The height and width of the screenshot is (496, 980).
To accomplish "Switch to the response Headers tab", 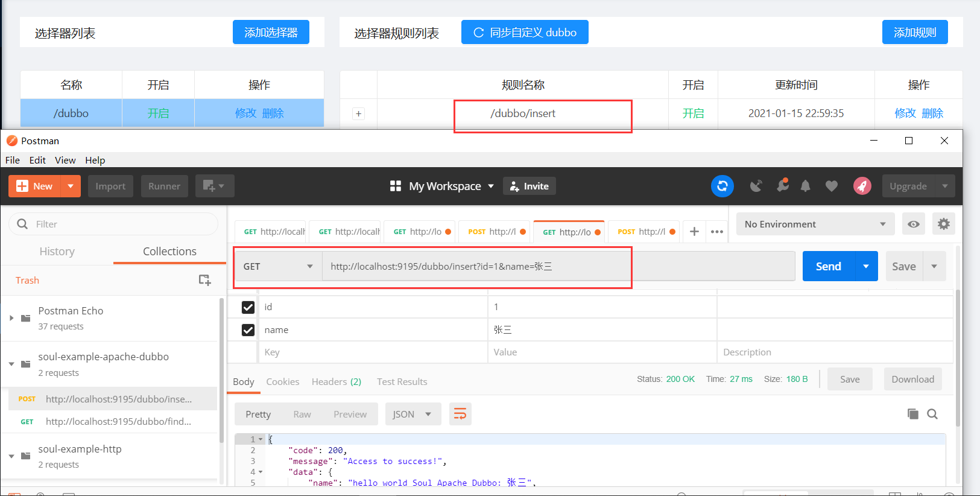I will tap(336, 381).
